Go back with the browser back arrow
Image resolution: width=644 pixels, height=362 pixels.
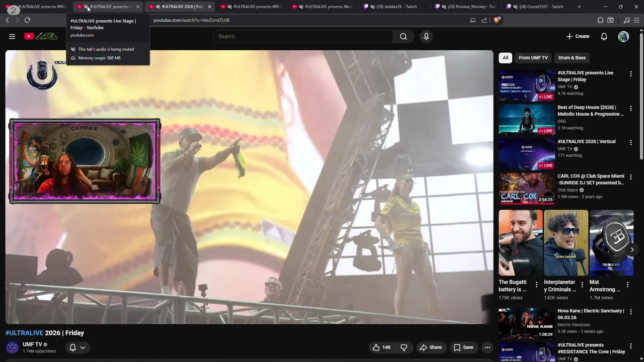click(7, 20)
